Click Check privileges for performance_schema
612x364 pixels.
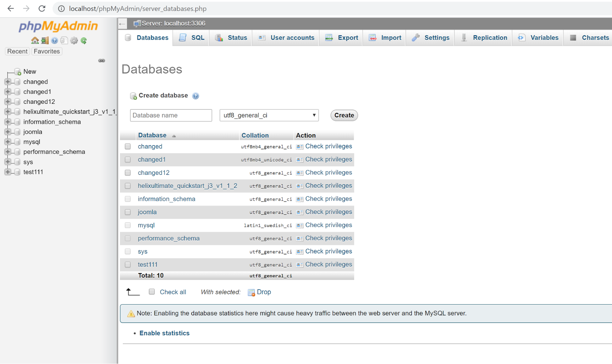click(329, 238)
